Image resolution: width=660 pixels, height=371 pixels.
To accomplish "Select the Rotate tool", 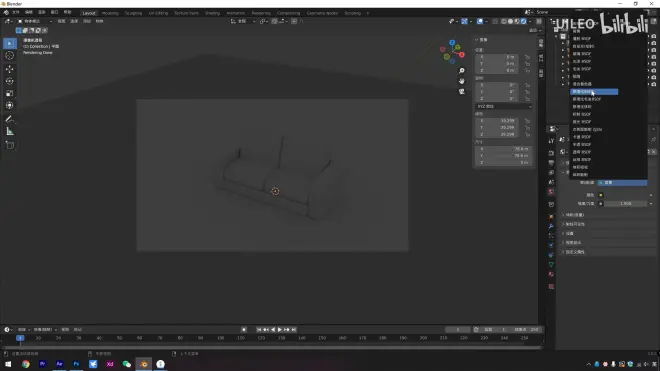I will tap(10, 81).
